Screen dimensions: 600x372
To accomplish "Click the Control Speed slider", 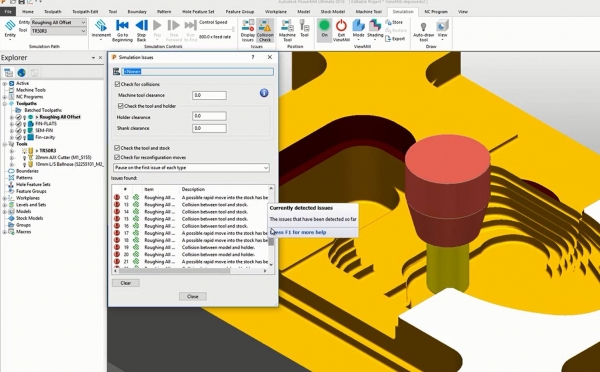I will coord(217,29).
